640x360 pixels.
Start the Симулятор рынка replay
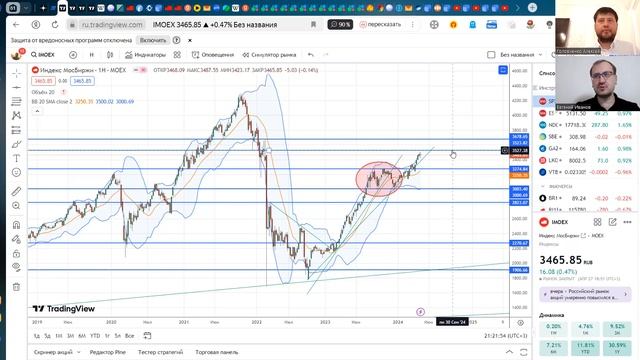[269, 55]
